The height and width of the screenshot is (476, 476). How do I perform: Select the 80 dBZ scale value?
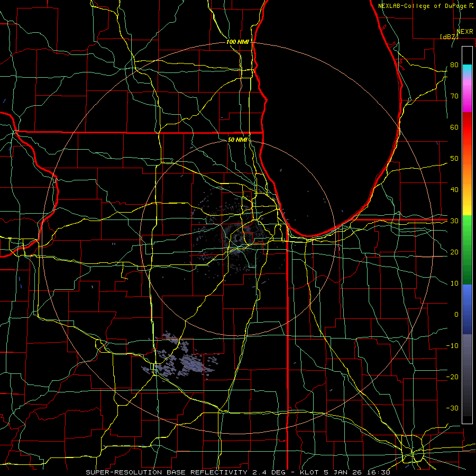[454, 65]
